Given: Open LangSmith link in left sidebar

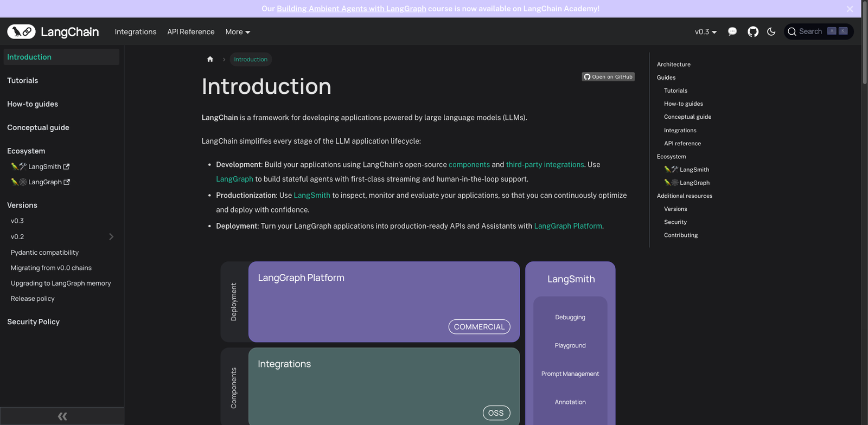Looking at the screenshot, I should click(40, 166).
